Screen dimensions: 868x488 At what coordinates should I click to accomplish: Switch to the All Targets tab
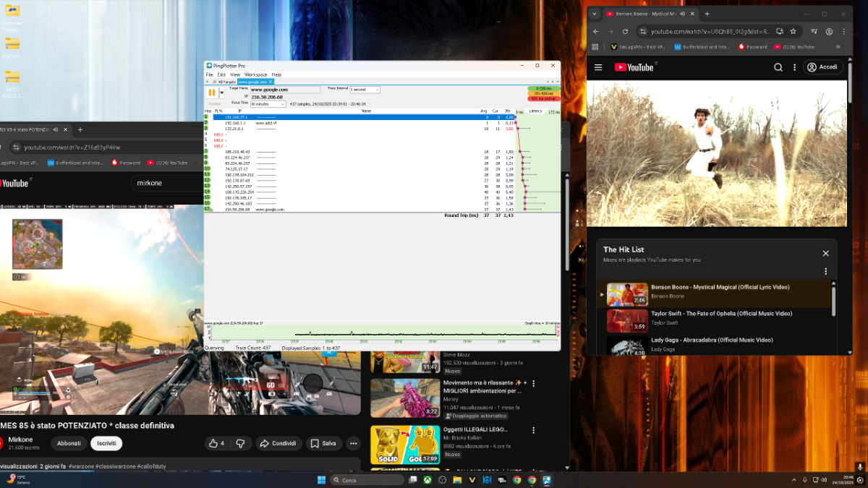coord(226,82)
